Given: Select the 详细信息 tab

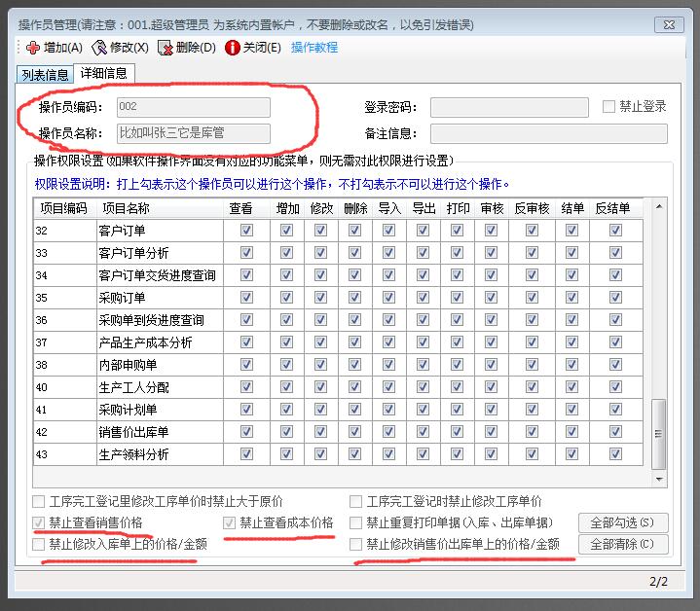Looking at the screenshot, I should pos(104,73).
